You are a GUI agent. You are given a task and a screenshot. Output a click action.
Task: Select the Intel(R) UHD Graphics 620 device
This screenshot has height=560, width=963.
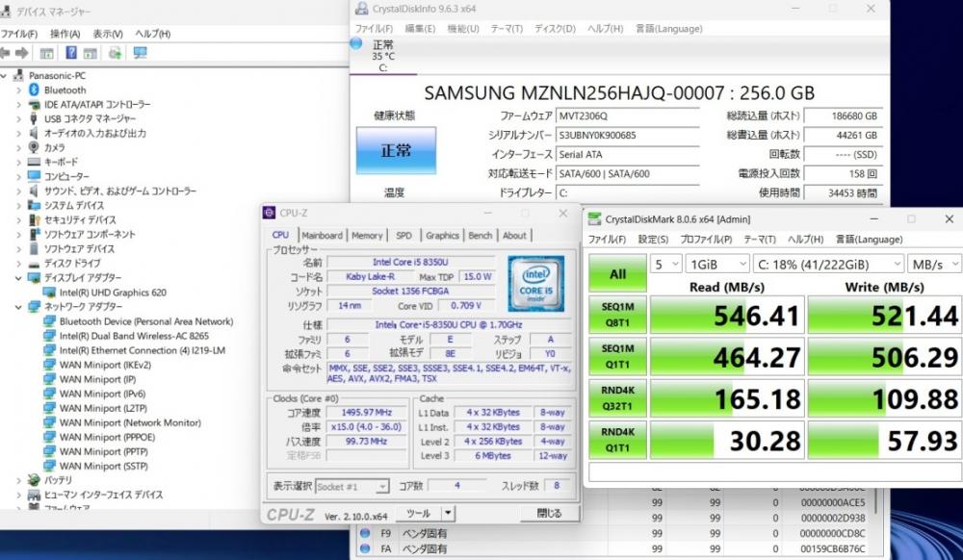tap(113, 293)
